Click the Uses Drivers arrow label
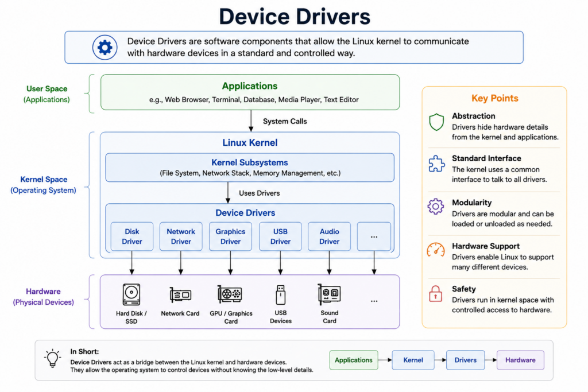The height and width of the screenshot is (392, 588). click(260, 193)
